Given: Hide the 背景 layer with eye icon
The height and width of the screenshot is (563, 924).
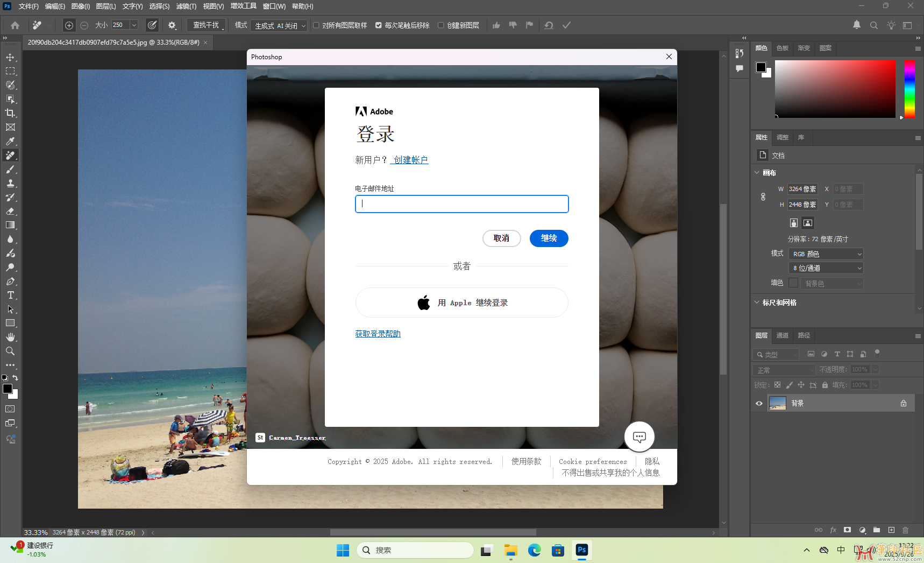Looking at the screenshot, I should [759, 403].
